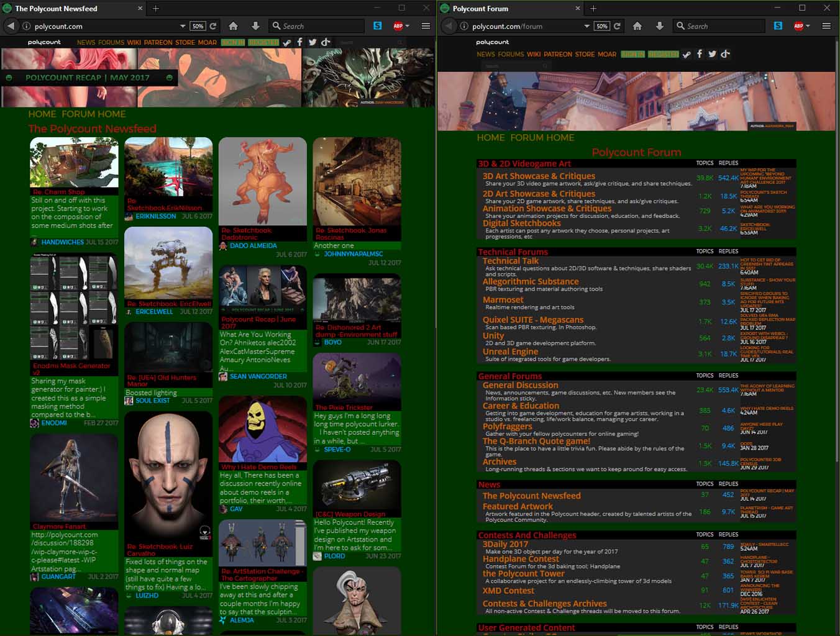This screenshot has width=840, height=636.
Task: Open Technical Talk forum
Action: [511, 261]
